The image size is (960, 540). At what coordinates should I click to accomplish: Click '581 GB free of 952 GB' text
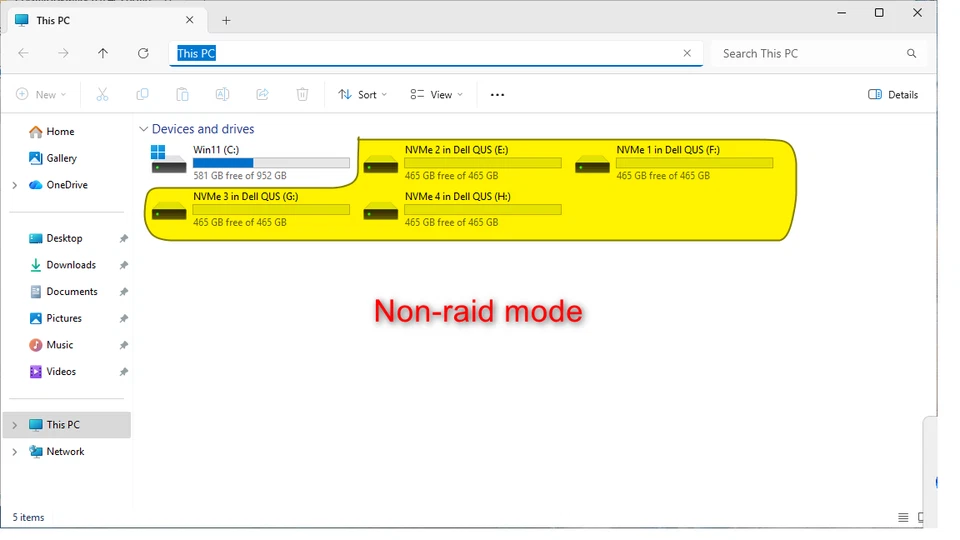coord(240,176)
